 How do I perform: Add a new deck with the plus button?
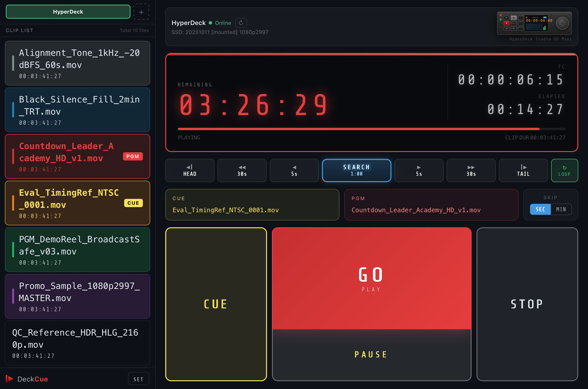[x=141, y=11]
